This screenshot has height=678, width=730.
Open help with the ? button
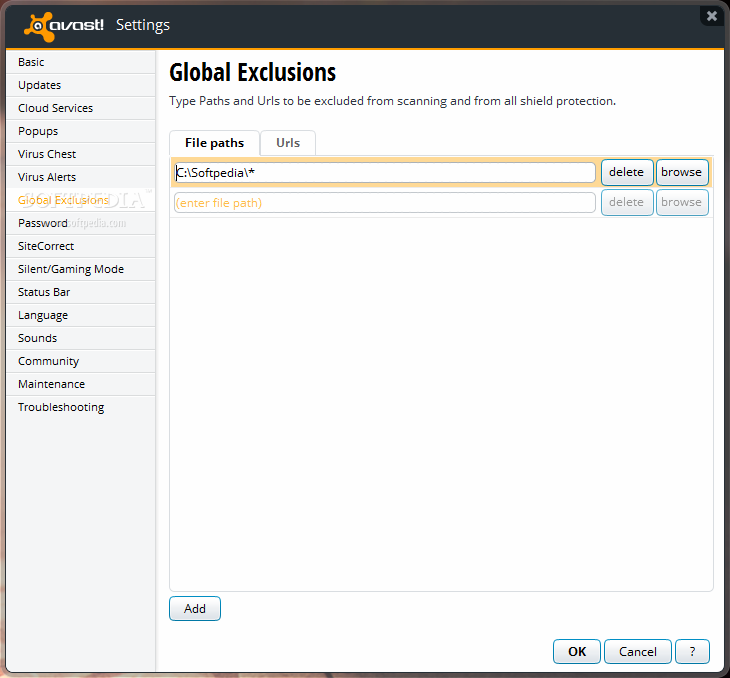692,651
